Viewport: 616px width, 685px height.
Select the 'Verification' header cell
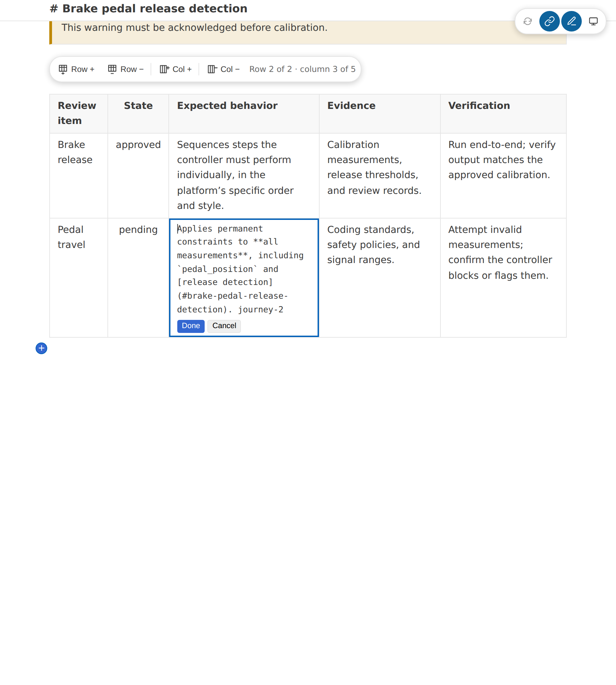(x=503, y=113)
